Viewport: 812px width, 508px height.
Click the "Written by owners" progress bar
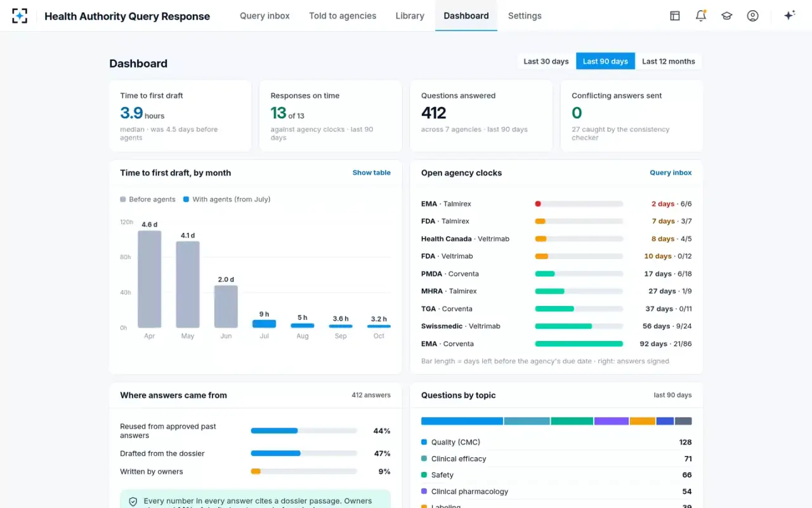tap(304, 472)
